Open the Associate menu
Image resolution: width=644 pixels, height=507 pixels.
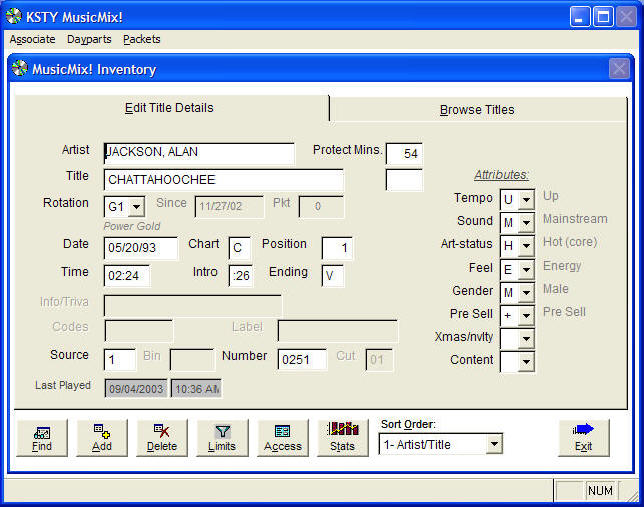(x=32, y=39)
